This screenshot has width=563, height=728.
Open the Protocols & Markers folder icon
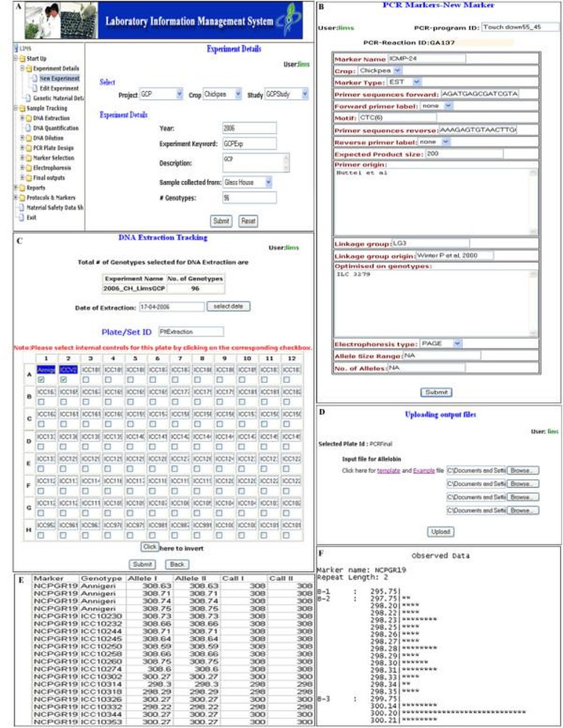click(21, 198)
